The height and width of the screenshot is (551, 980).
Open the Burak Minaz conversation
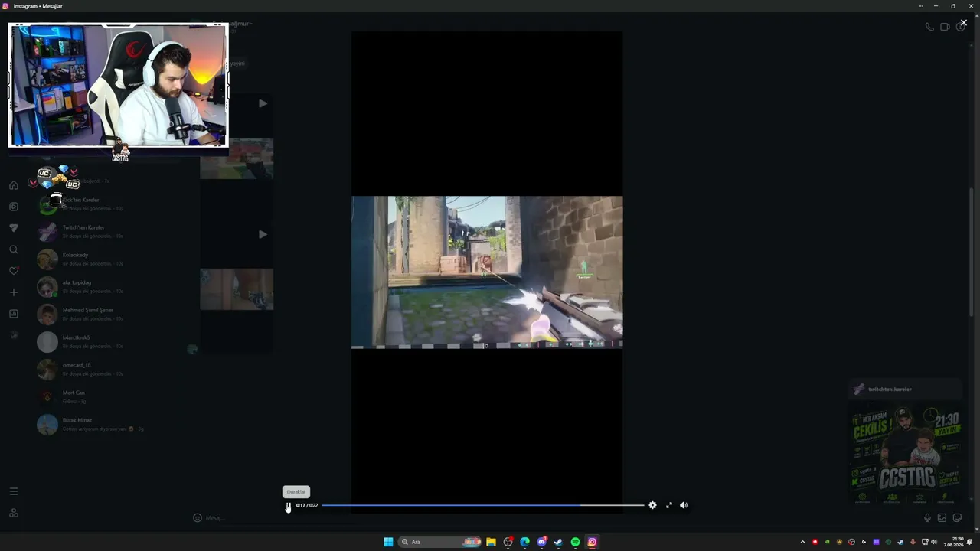click(x=107, y=425)
